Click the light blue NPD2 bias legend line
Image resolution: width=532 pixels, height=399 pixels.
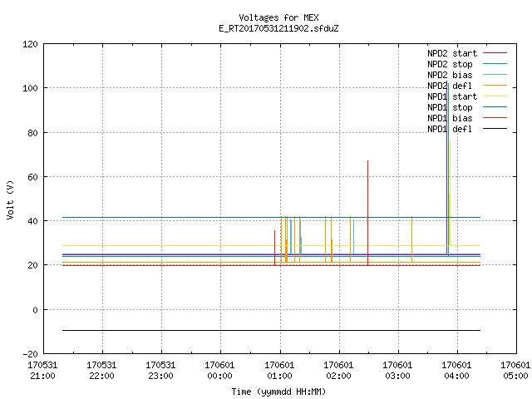point(495,75)
